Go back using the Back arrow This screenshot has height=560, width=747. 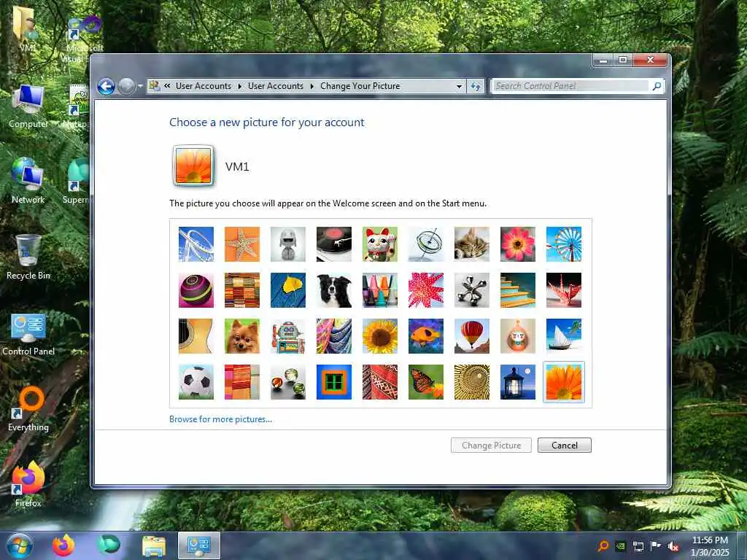pyautogui.click(x=107, y=86)
